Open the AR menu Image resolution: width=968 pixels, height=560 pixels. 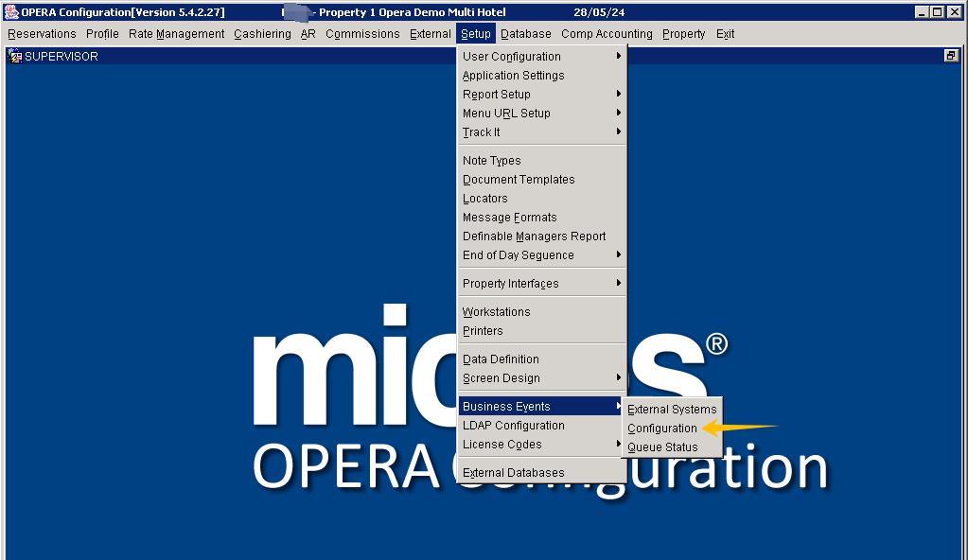coord(308,34)
